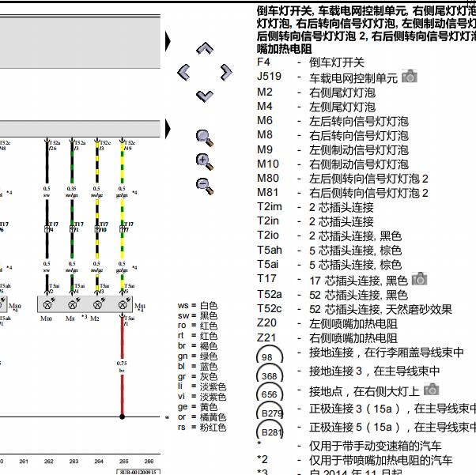Select the T5ah 棕色 connector entry
476x475 pixels.
329,250
